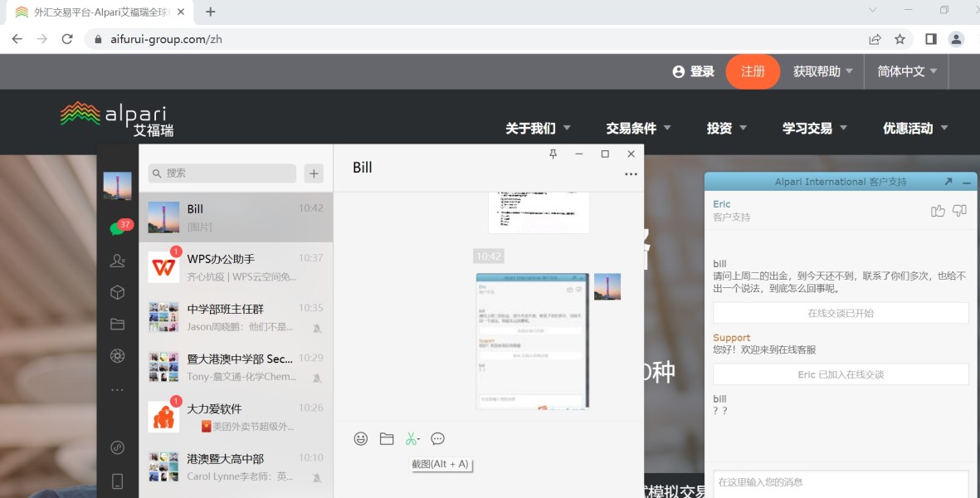Viewport: 980px width, 498px height.
Task: Pin the WeChat window on top
Action: [x=553, y=154]
